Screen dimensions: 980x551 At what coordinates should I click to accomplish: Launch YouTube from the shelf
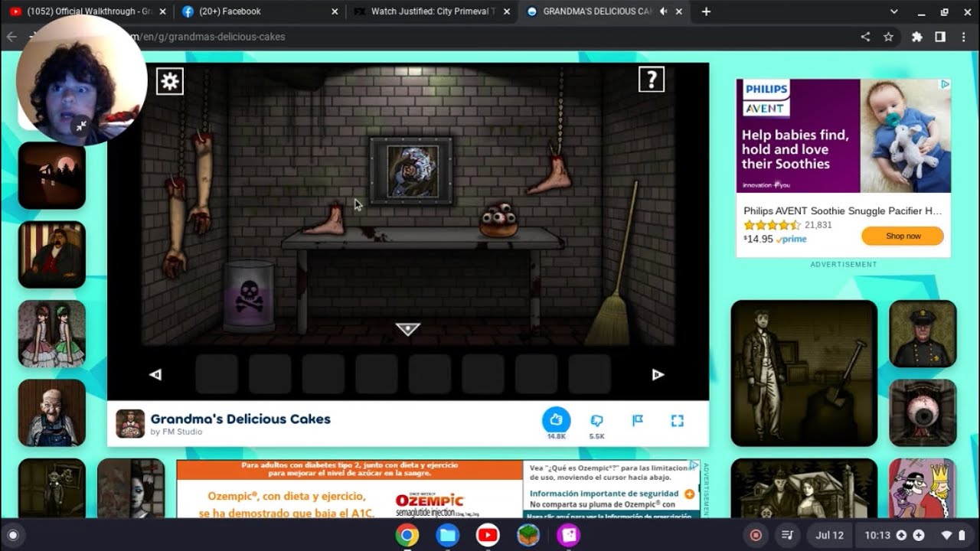point(488,535)
